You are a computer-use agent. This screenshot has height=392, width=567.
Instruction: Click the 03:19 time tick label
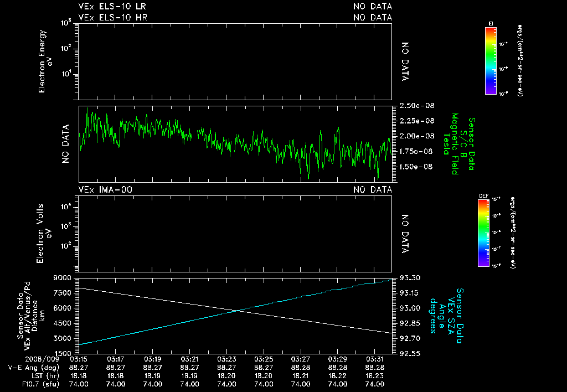[x=153, y=359]
